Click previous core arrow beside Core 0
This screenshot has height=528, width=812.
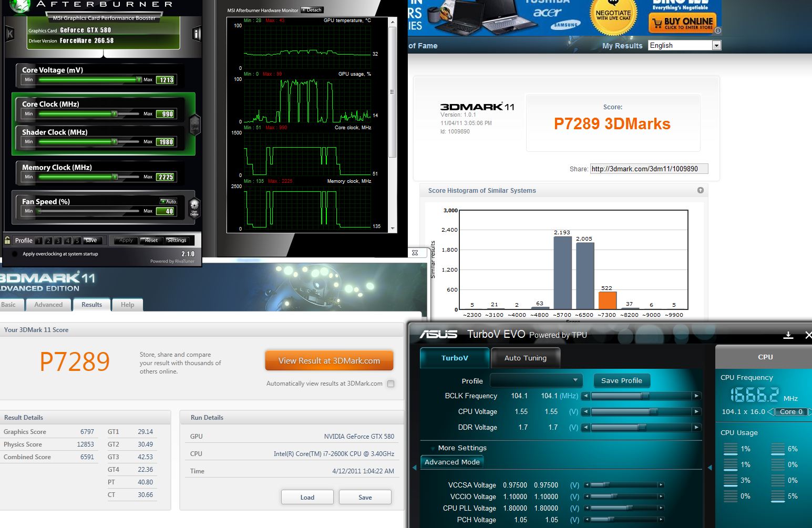pos(771,412)
